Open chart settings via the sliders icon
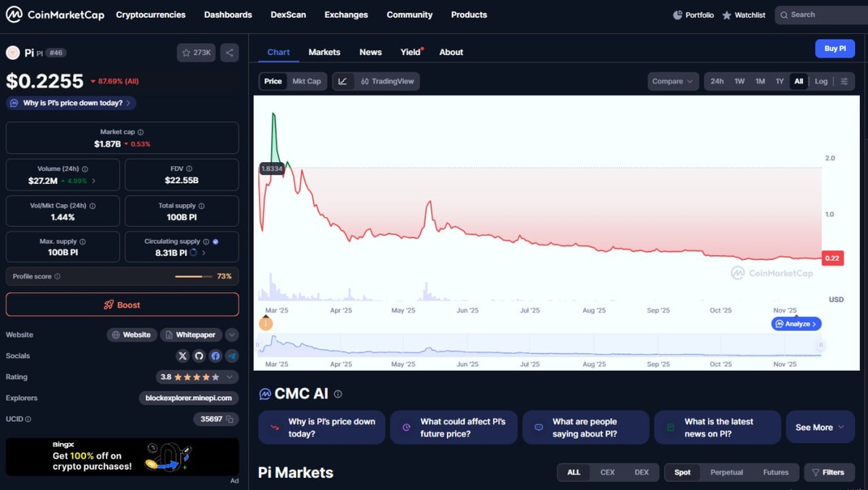868x490 pixels. click(843, 81)
